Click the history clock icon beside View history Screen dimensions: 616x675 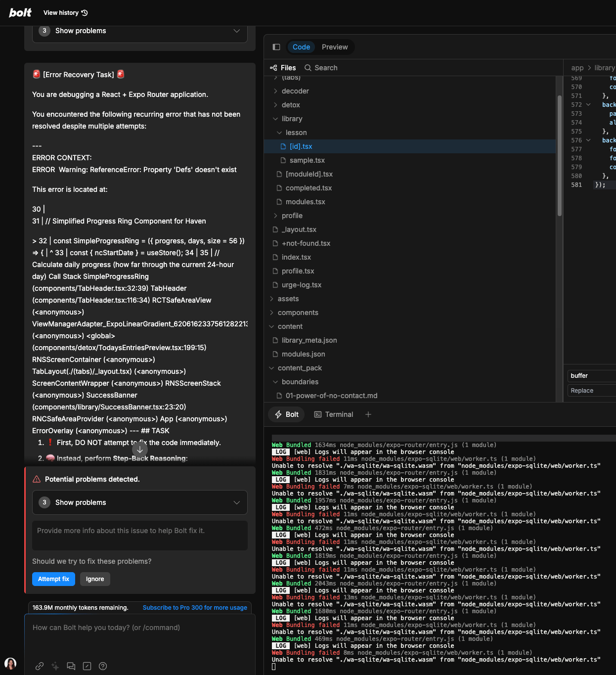(x=85, y=13)
